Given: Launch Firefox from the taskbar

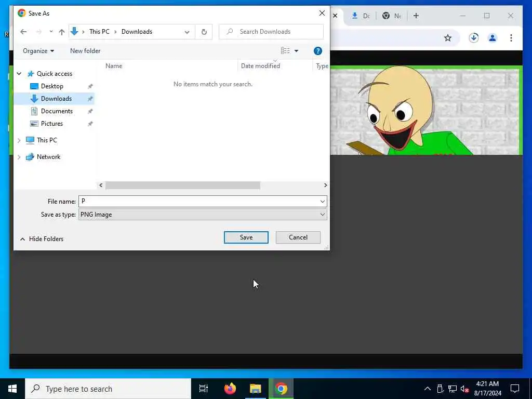Looking at the screenshot, I should tap(230, 389).
